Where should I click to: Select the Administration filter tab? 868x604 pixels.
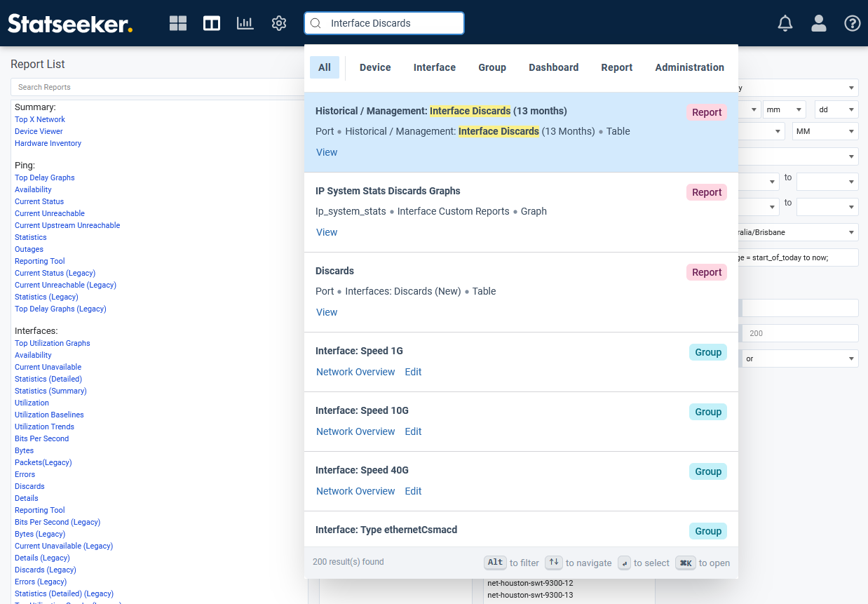click(x=689, y=67)
